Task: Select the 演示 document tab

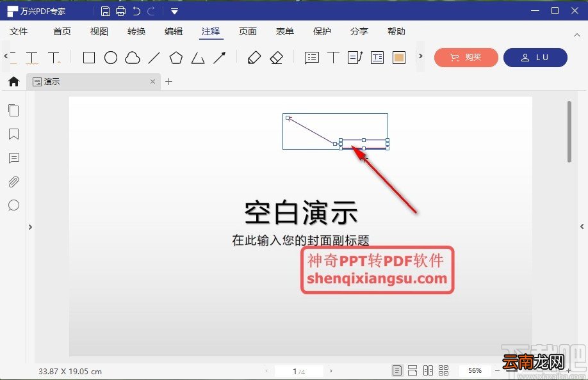Action: pyautogui.click(x=93, y=82)
